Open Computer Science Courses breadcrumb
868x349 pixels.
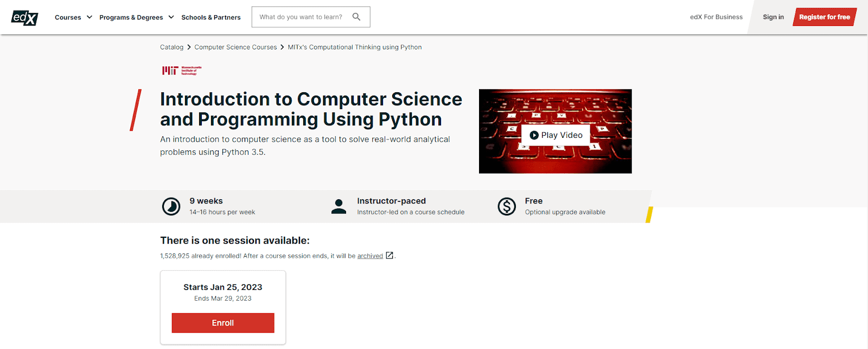pyautogui.click(x=235, y=47)
